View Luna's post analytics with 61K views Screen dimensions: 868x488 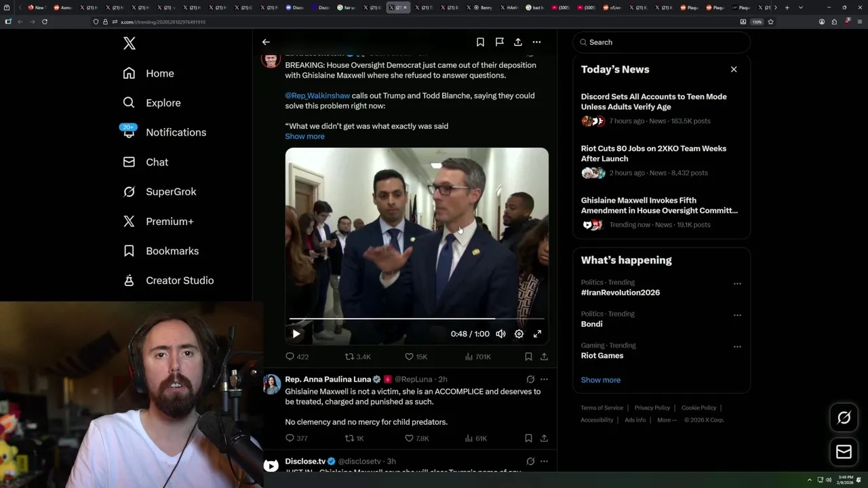coord(475,439)
